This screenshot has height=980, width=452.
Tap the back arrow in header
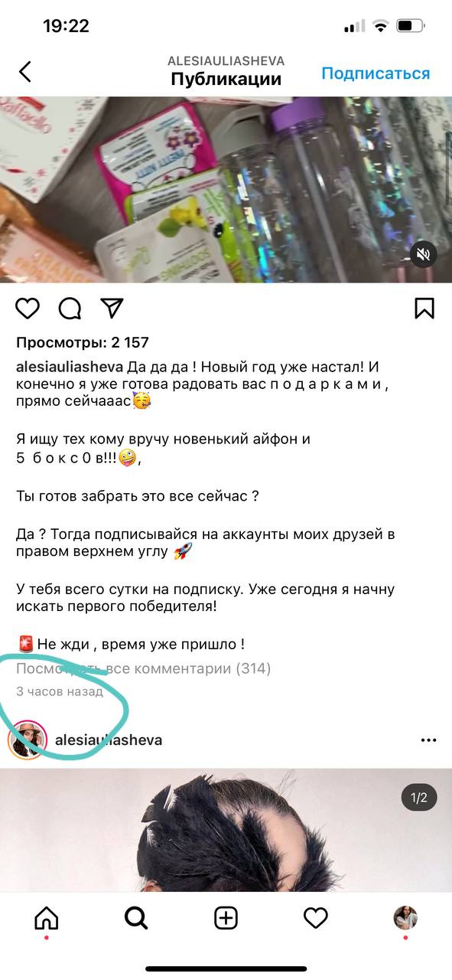[x=25, y=72]
